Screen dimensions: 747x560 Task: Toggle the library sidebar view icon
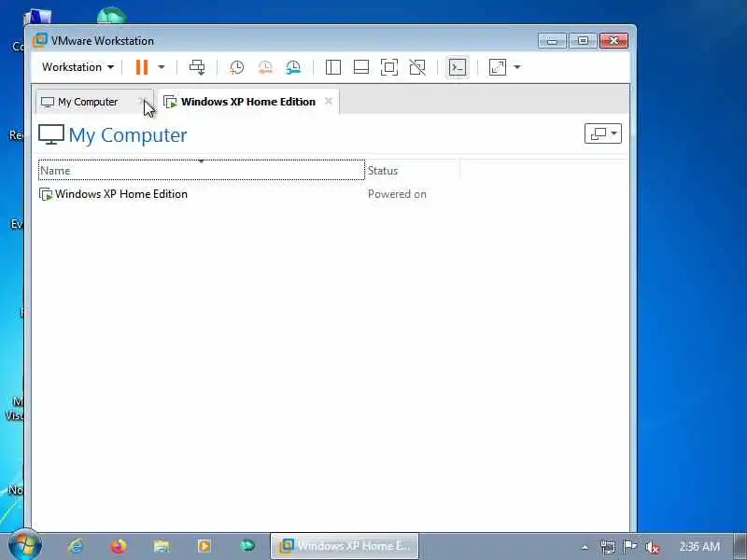pos(333,67)
